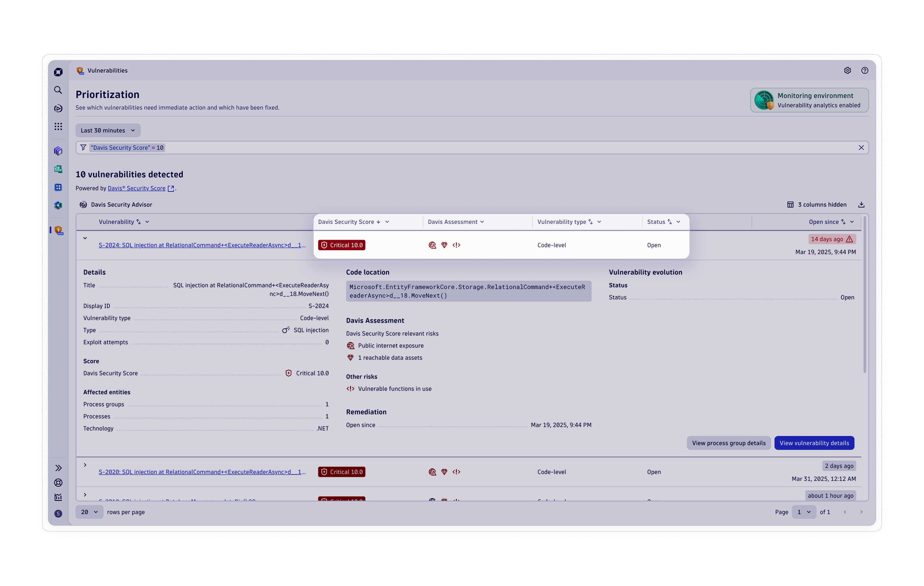Click 1 reachable data assets text
This screenshot has width=924, height=586.
coord(390,358)
